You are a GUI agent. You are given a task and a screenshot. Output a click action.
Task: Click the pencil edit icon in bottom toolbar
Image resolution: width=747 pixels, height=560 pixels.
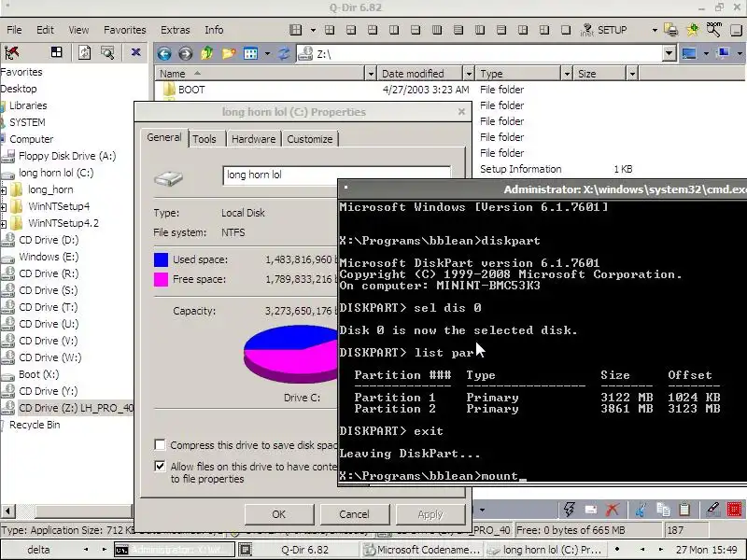click(712, 510)
